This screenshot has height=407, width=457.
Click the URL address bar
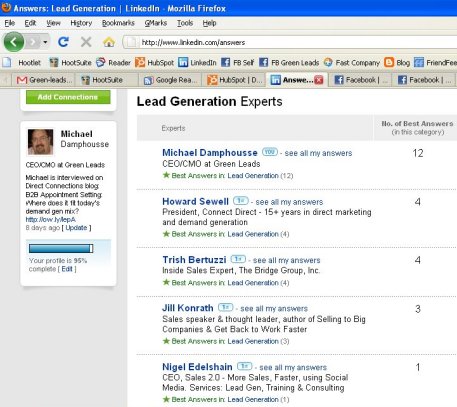pyautogui.click(x=290, y=42)
